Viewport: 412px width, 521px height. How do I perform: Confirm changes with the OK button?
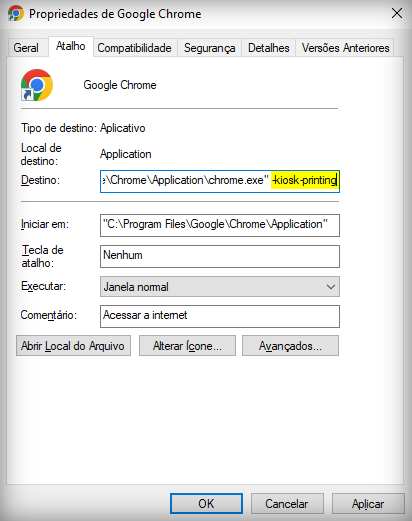pyautogui.click(x=206, y=503)
